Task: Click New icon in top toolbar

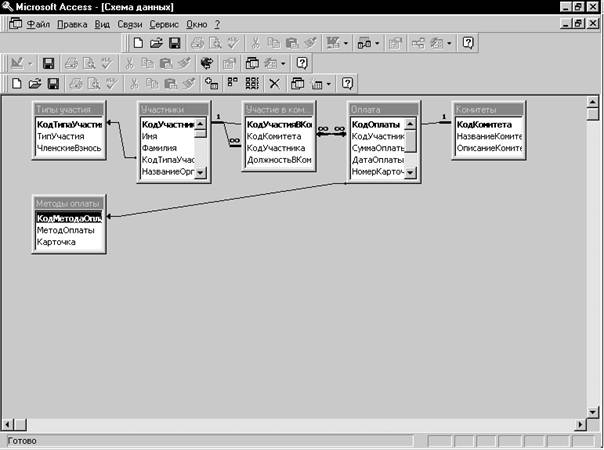Action: [138, 43]
